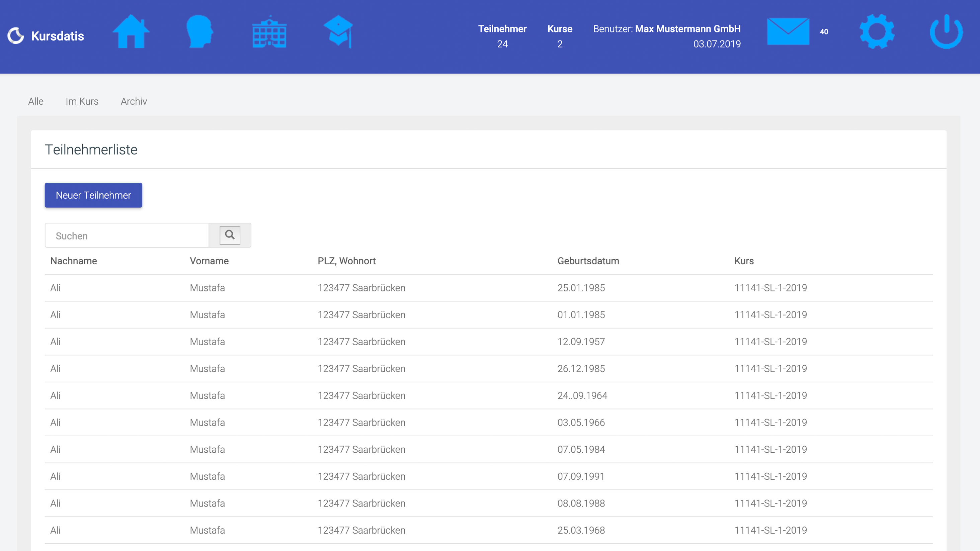Click the Kurs column header
The width and height of the screenshot is (980, 551).
[x=744, y=261]
